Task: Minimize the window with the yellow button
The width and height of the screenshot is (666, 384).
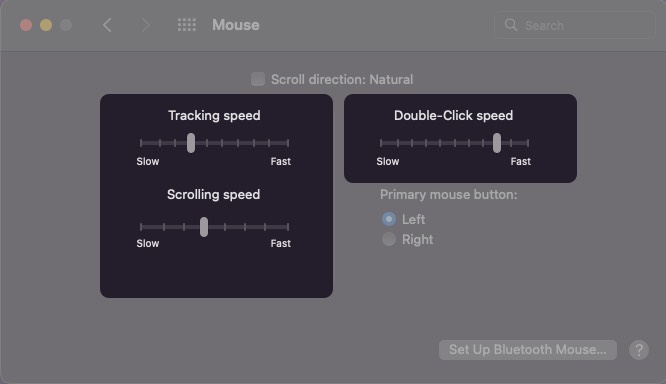Action: pyautogui.click(x=46, y=25)
